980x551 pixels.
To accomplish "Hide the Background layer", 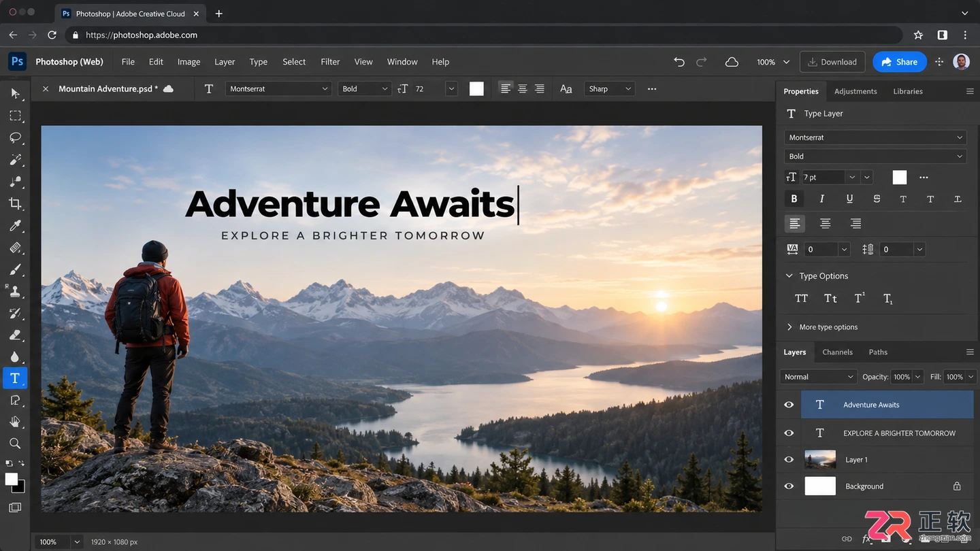I will point(789,486).
